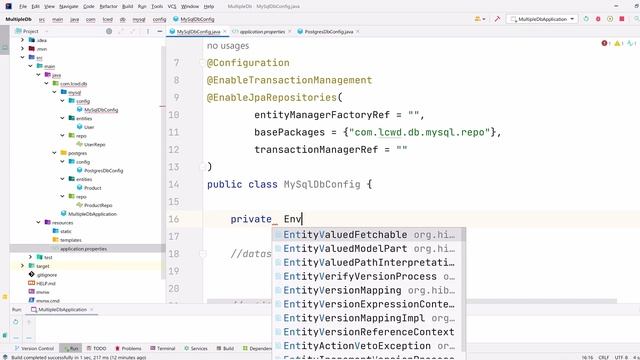Viewport: 640px width, 360px height.
Task: Click Expand All icon in Project panel
Action: [x=121, y=31]
